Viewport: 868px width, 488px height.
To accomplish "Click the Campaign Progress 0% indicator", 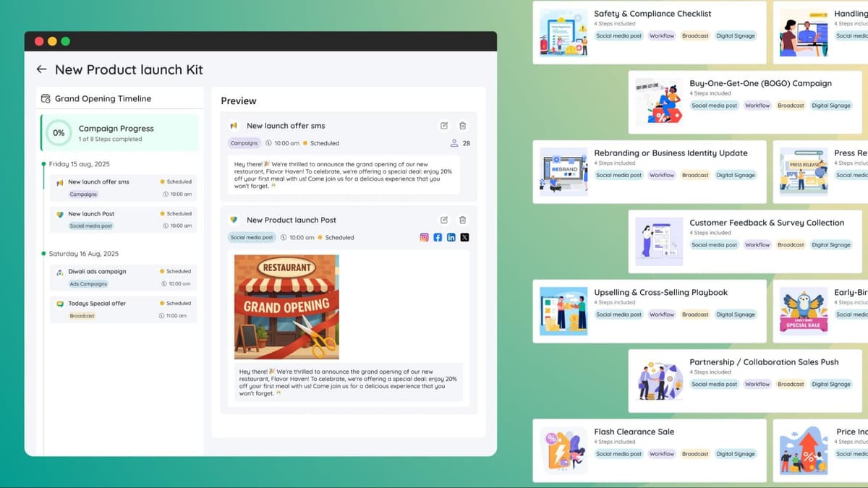I will click(58, 133).
